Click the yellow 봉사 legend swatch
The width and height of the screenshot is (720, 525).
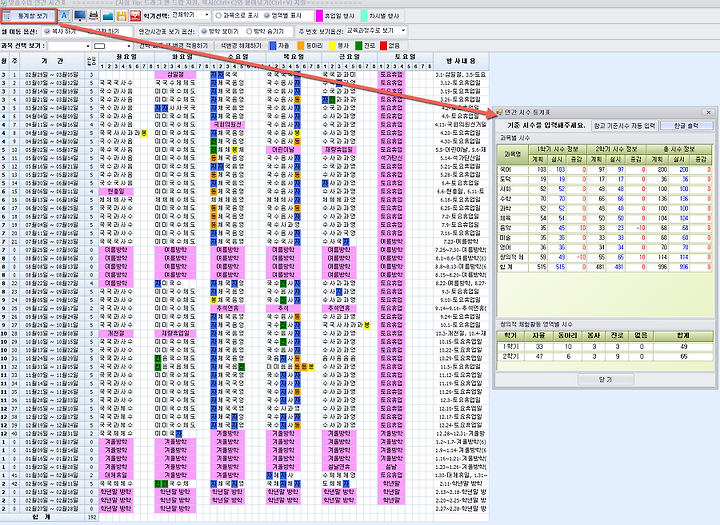pos(332,46)
